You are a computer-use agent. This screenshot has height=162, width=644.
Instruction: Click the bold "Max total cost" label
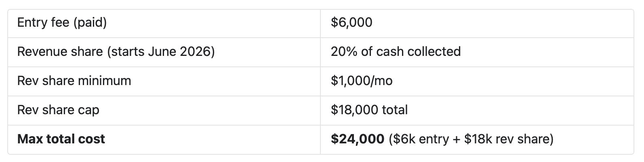click(x=61, y=139)
